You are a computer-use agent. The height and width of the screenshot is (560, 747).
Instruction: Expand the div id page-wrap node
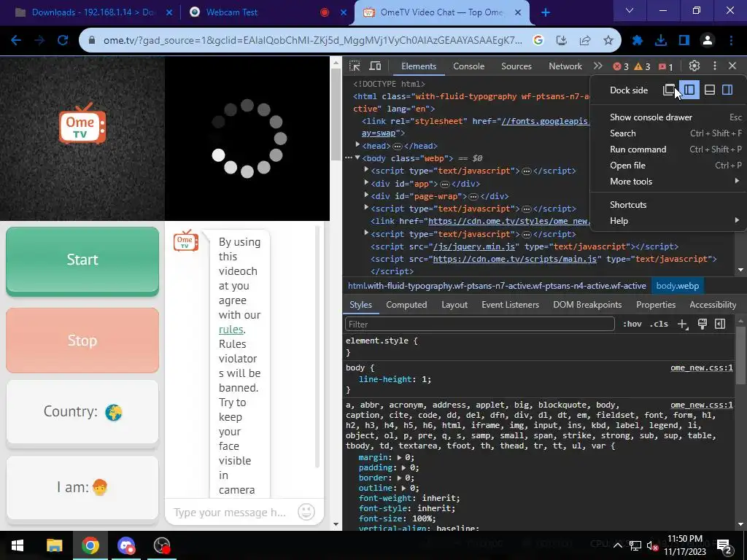(x=366, y=195)
